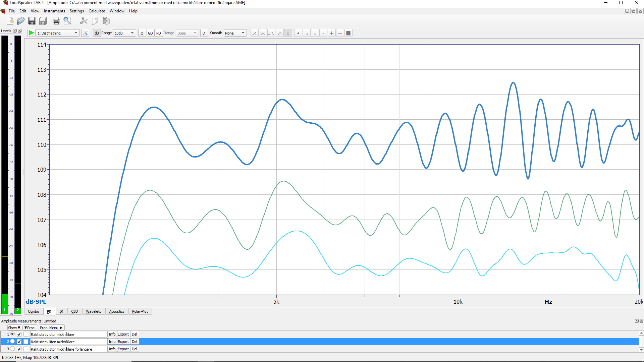Click Info for row 3 förlängare

(x=112, y=349)
